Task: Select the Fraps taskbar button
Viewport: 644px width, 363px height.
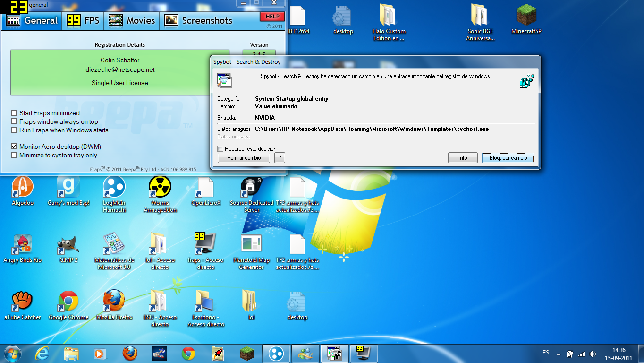Action: coord(364,354)
